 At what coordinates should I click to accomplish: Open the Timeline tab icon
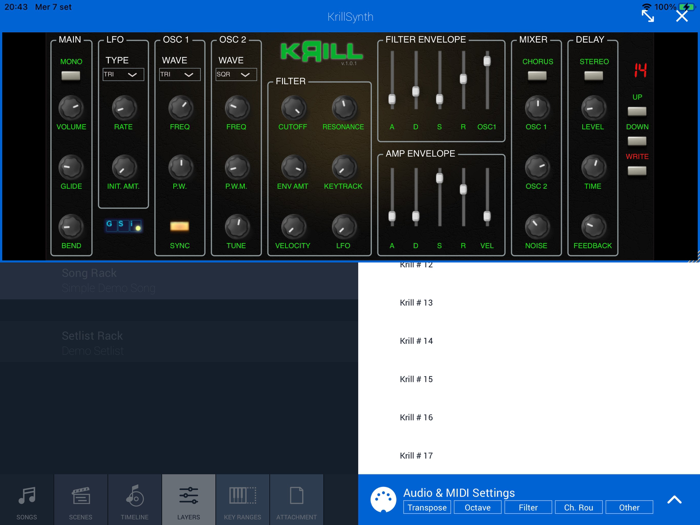click(x=134, y=496)
